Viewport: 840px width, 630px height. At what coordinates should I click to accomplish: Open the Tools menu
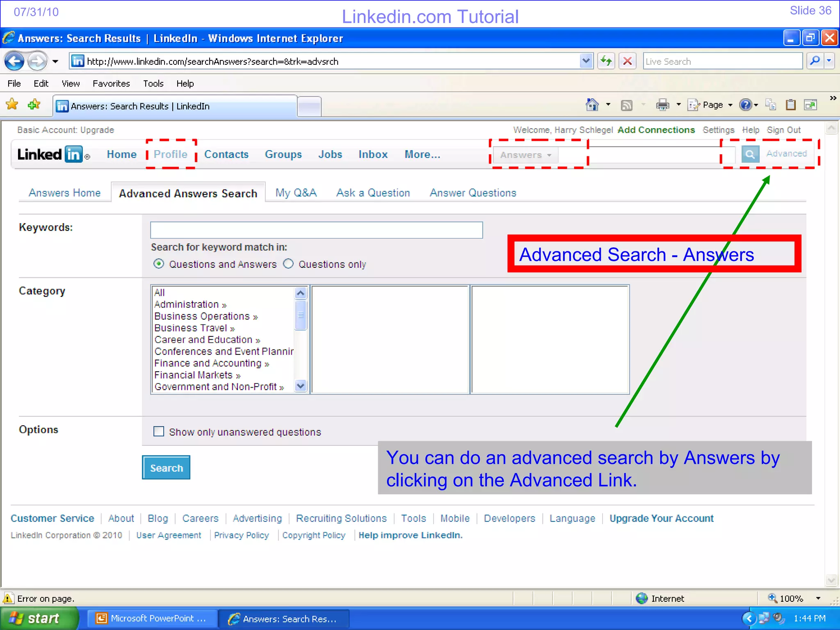click(153, 83)
